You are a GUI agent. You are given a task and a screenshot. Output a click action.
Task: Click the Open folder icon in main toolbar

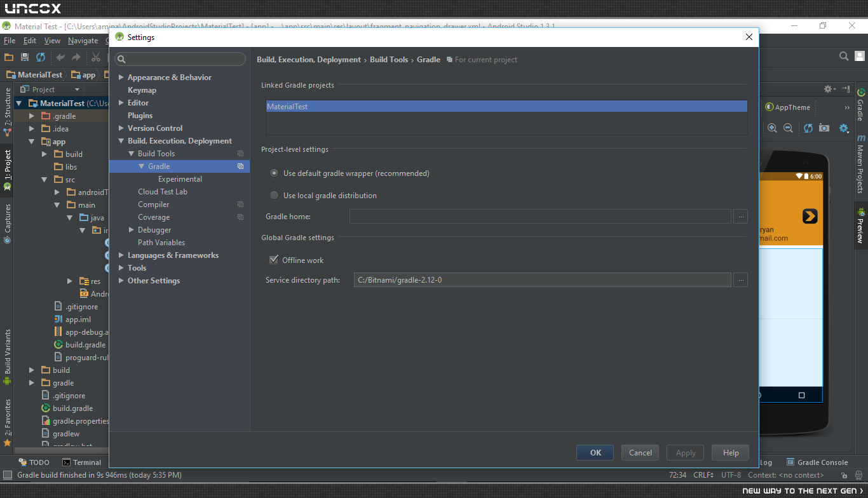[9, 57]
